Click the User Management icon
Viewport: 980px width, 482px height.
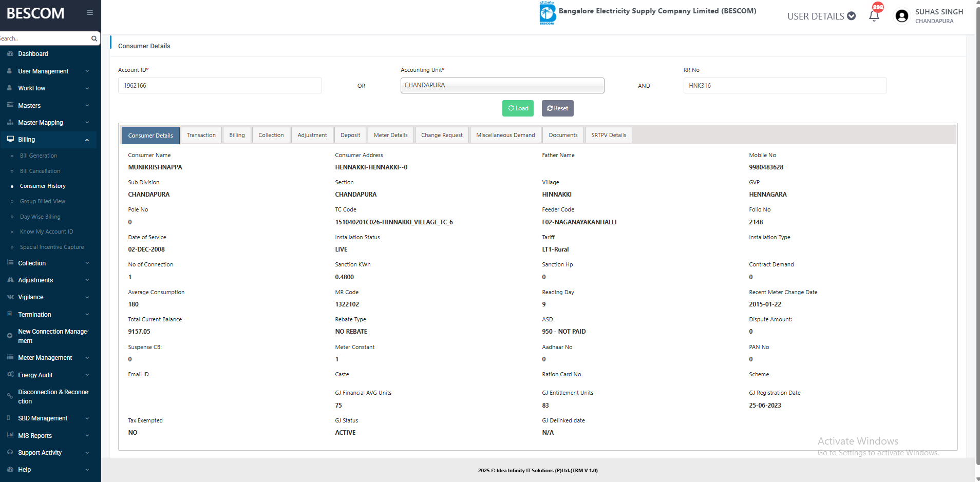point(10,71)
